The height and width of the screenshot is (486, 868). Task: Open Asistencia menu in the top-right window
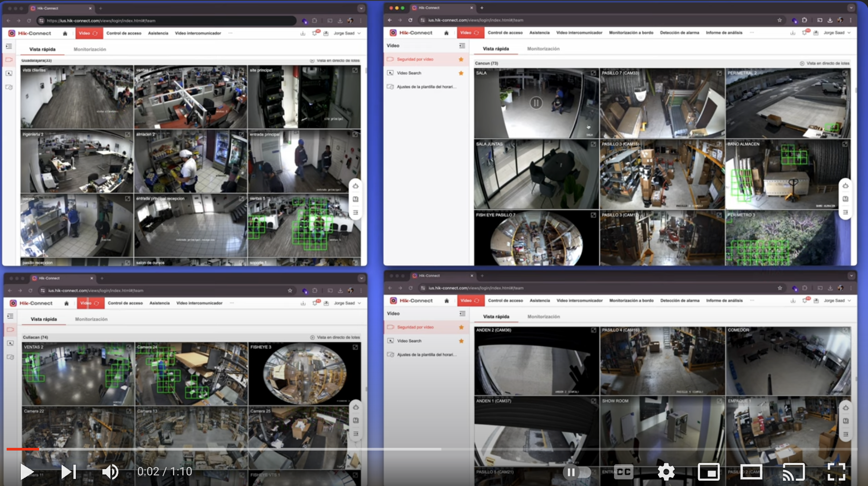539,33
